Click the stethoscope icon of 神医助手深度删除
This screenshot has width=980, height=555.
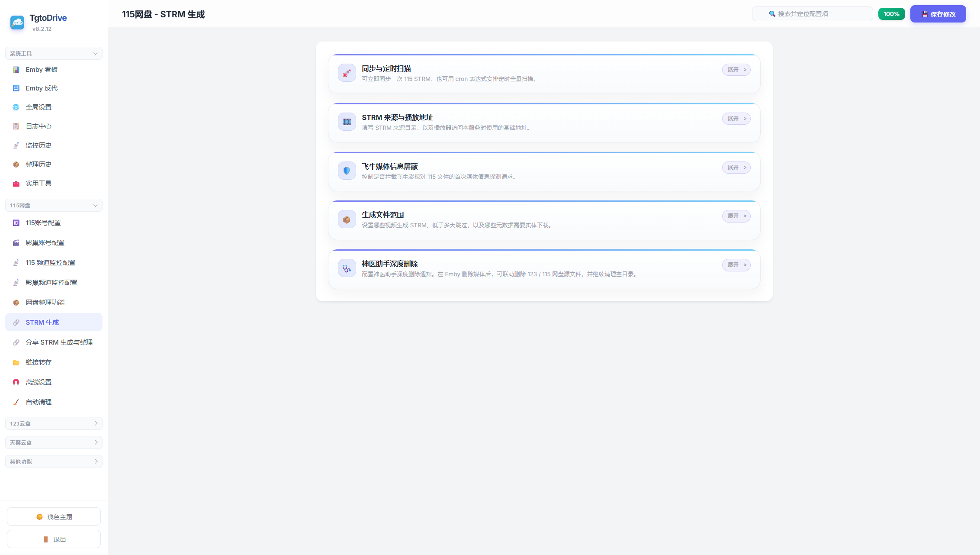pos(347,268)
